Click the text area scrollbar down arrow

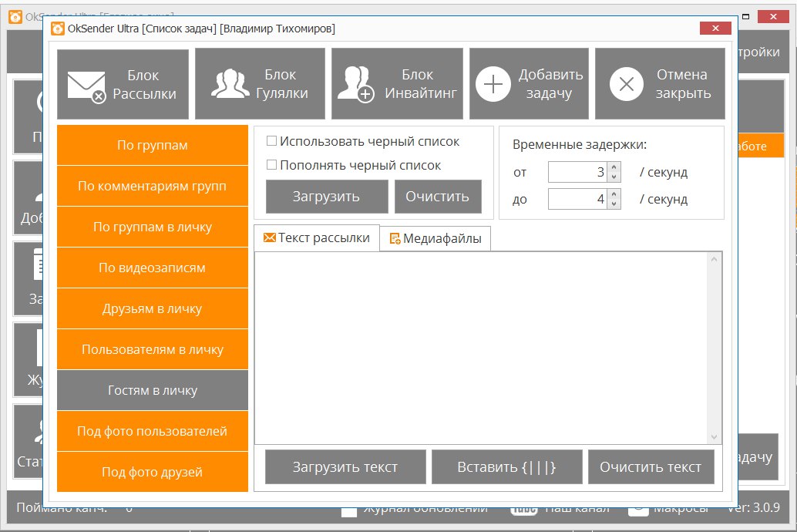(x=715, y=436)
